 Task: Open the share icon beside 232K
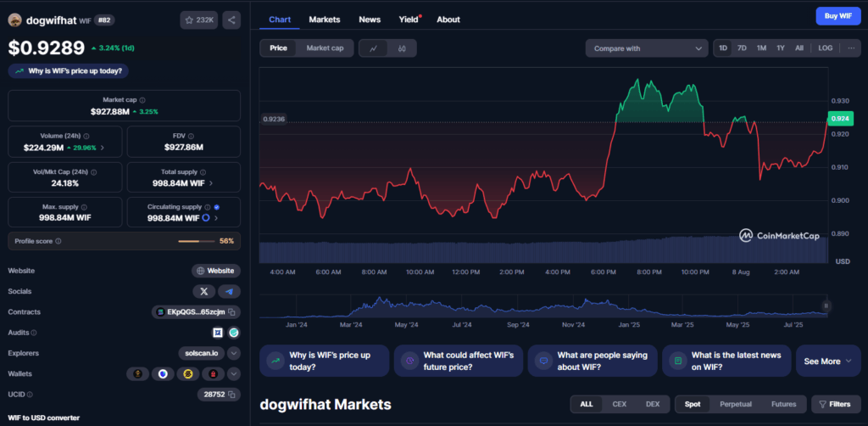(231, 20)
